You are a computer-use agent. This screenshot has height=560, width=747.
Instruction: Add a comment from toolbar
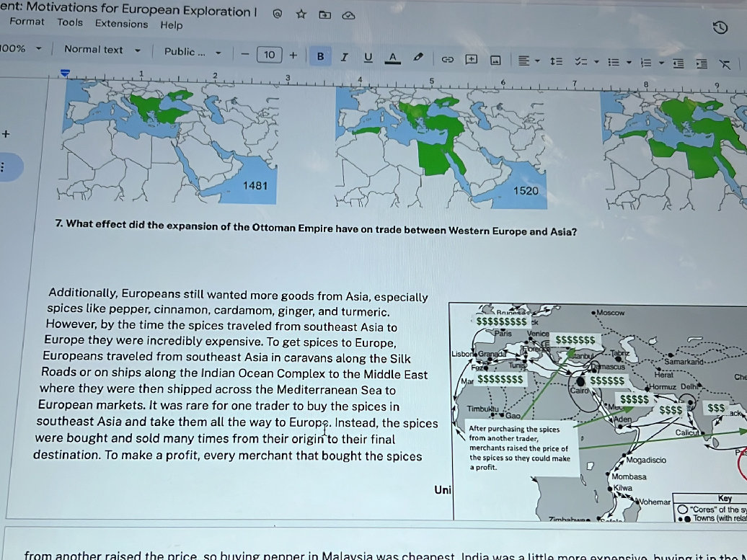point(471,59)
